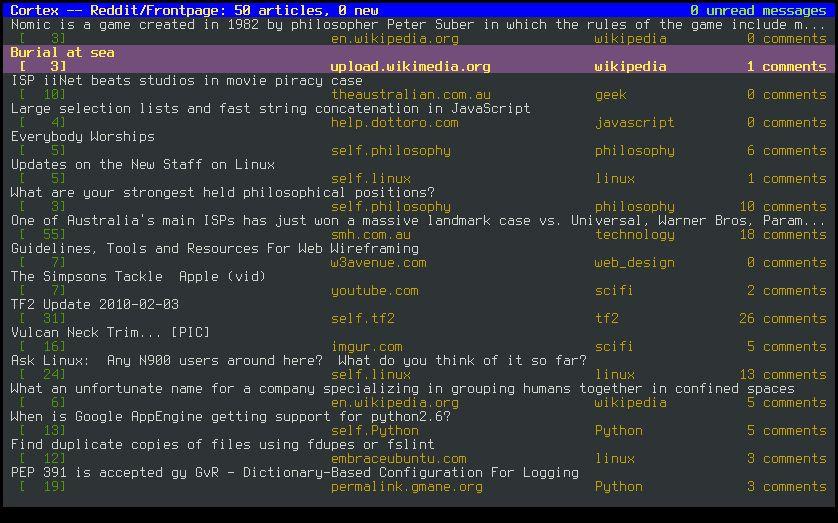The width and height of the screenshot is (838, 523).
Task: Select the "Ask Linux: Any N900 users" article
Action: [298, 361]
